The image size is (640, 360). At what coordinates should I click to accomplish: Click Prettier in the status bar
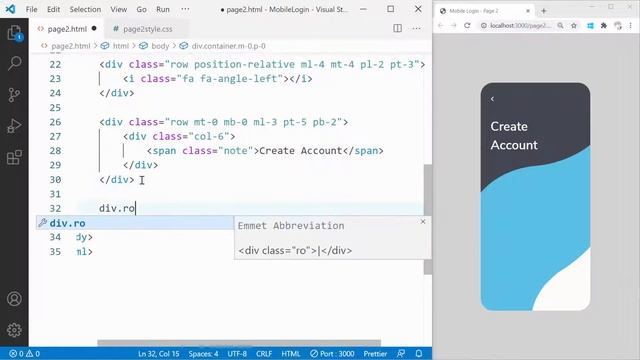coord(375,353)
